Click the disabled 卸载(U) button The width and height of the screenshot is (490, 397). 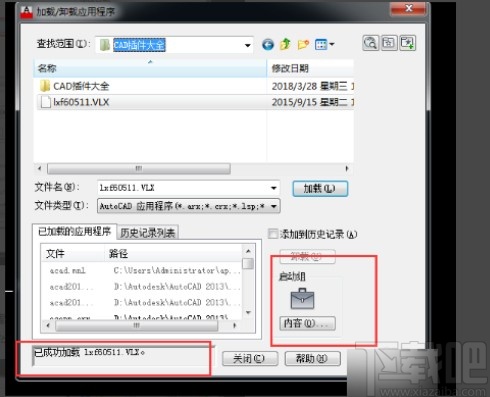click(x=307, y=256)
